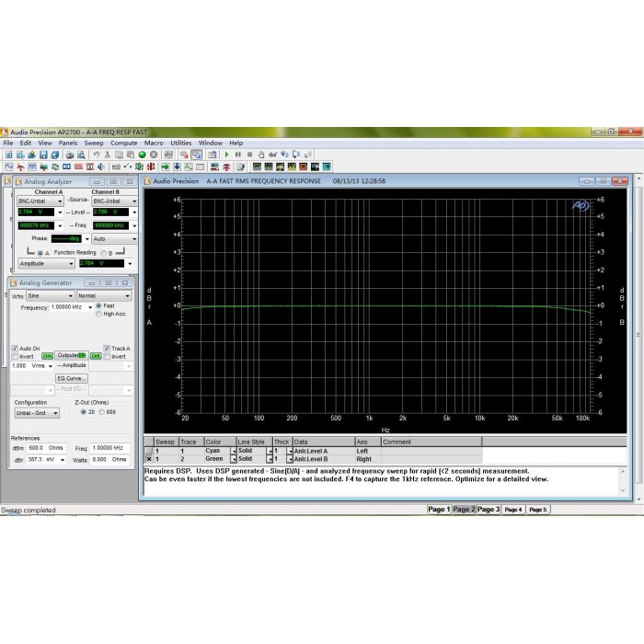Click the green circle Go icon
The width and height of the screenshot is (644, 644).
pos(142,155)
